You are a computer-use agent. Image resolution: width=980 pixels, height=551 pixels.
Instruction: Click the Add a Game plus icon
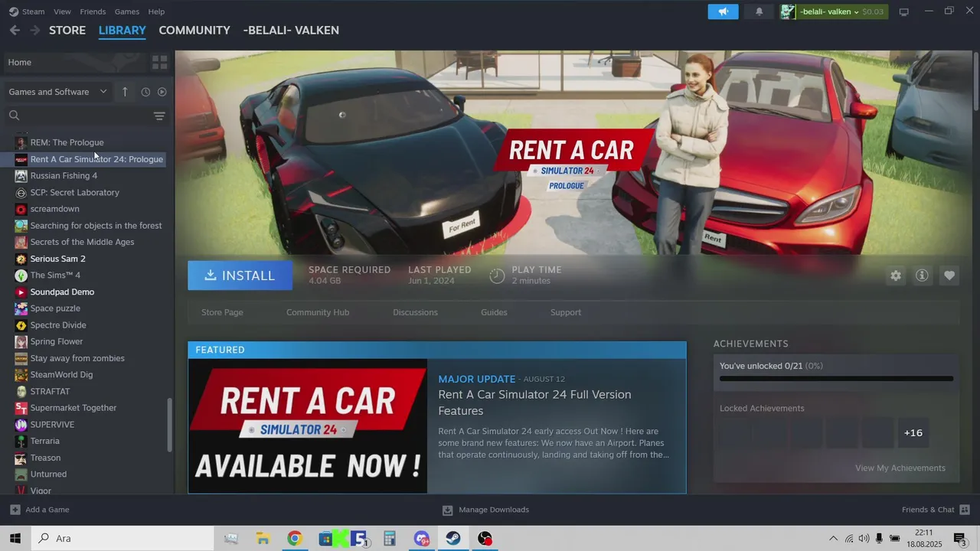15,510
